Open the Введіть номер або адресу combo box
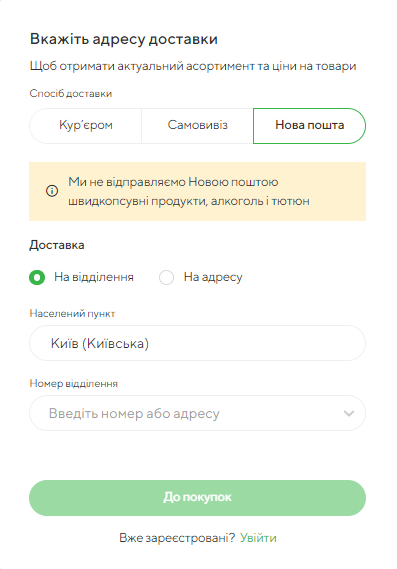This screenshot has width=397, height=569. click(x=197, y=413)
